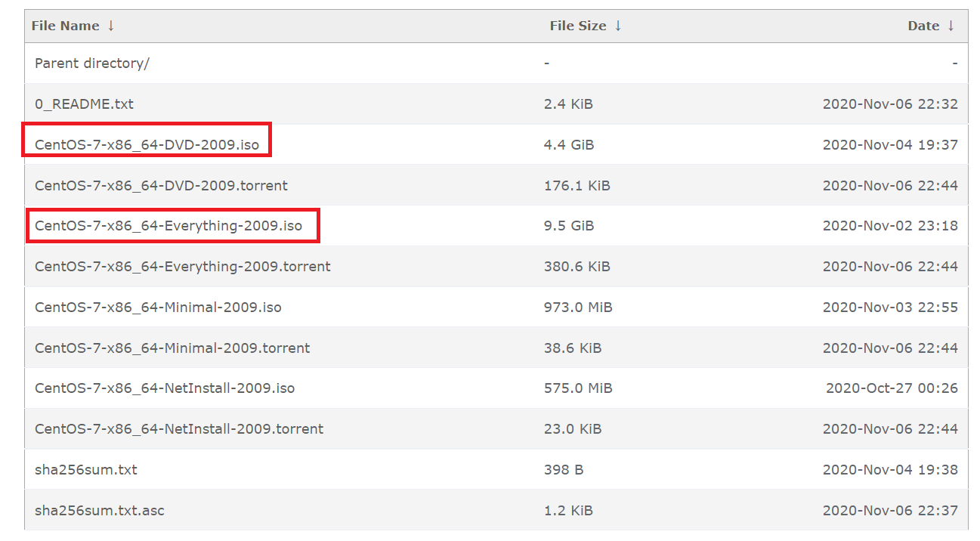The image size is (980, 541).
Task: Click the 23.0 KiB size cell
Action: point(573,429)
